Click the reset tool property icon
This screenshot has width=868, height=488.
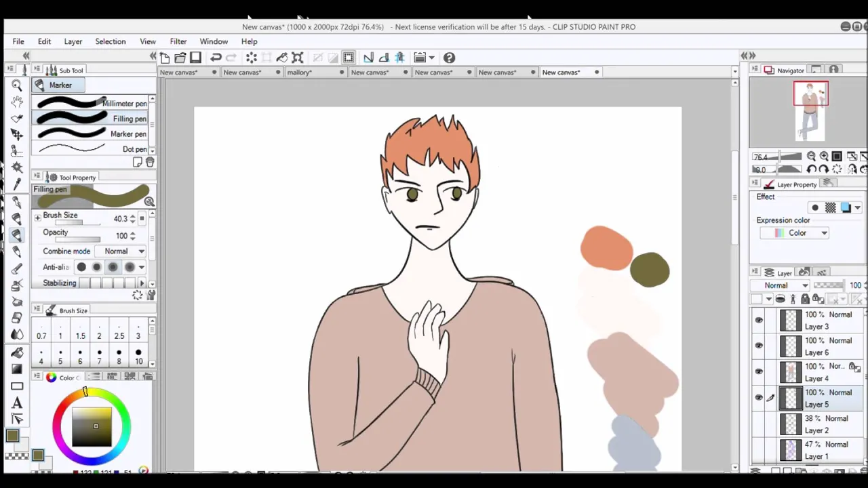138,296
